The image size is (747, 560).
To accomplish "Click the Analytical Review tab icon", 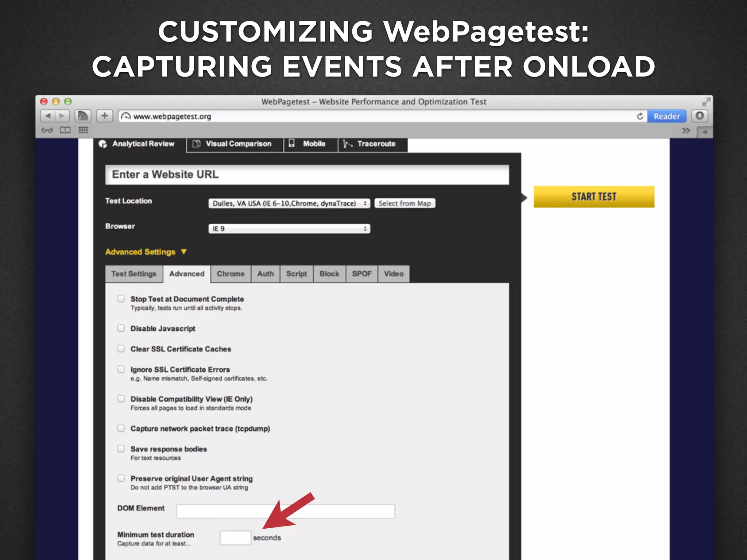I will (103, 144).
